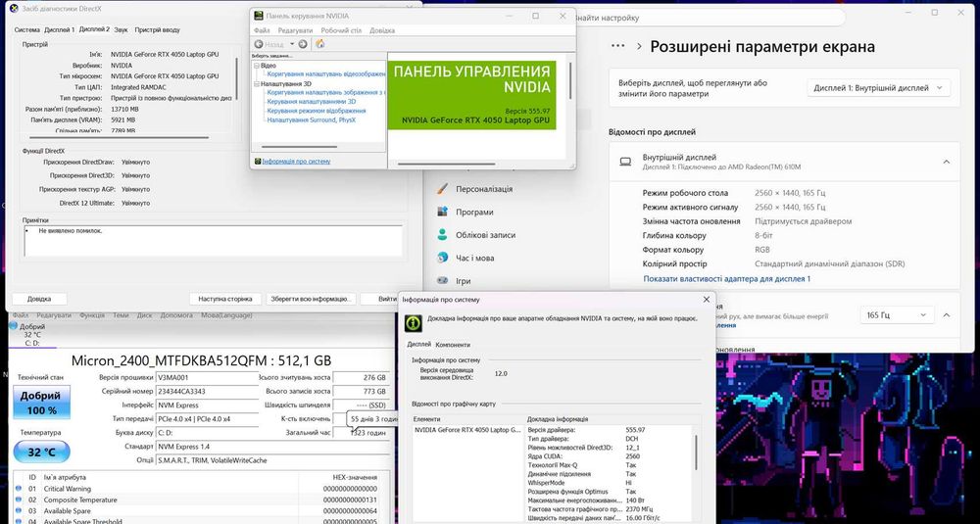Click the Home icon in NVIDIA toolbar
Screen dimensions: 980x524
tap(320, 44)
